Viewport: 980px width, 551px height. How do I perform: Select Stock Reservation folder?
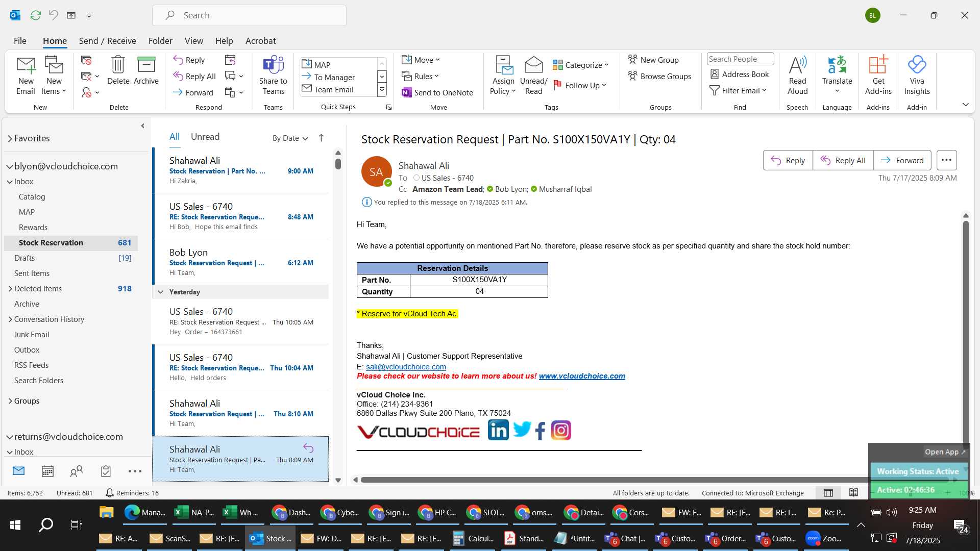71,243
